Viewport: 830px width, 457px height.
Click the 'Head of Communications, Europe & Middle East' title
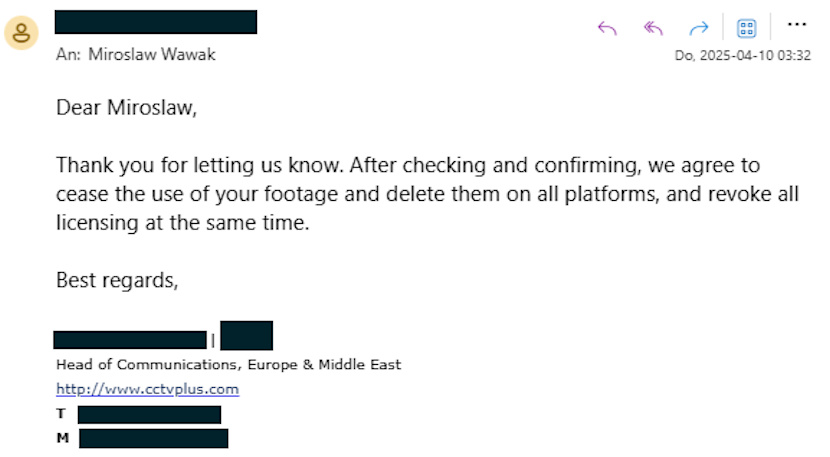click(229, 365)
